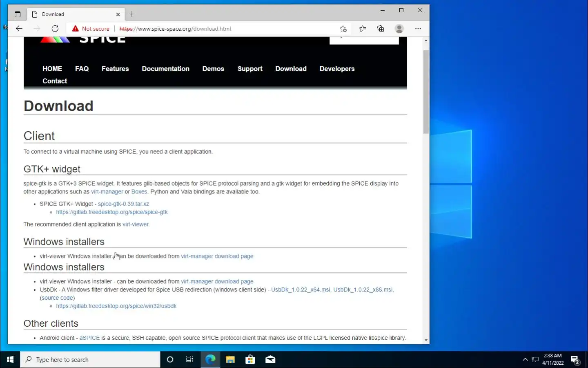Show hidden system tray icons
This screenshot has width=588, height=368.
[525, 360]
